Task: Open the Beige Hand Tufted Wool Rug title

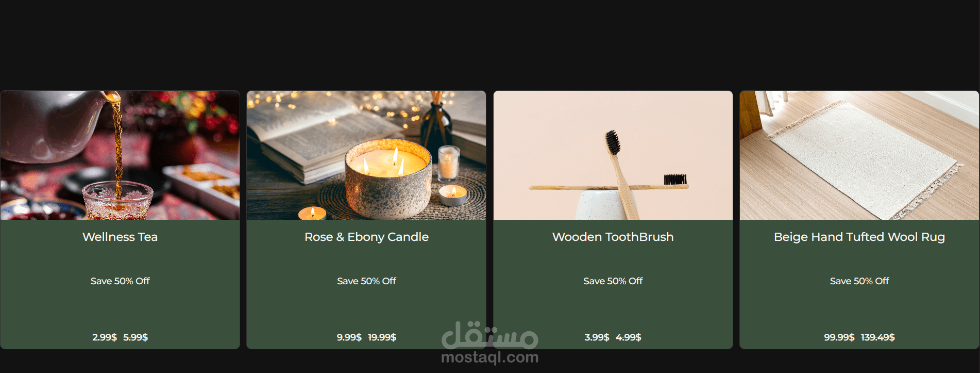Action: 859,237
